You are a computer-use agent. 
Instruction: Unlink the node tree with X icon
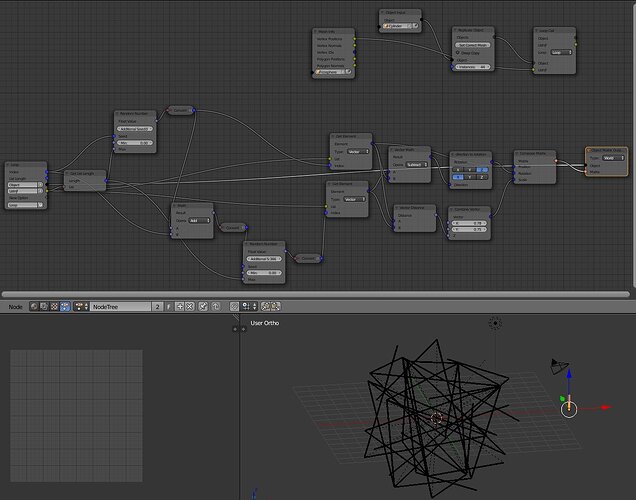(189, 307)
